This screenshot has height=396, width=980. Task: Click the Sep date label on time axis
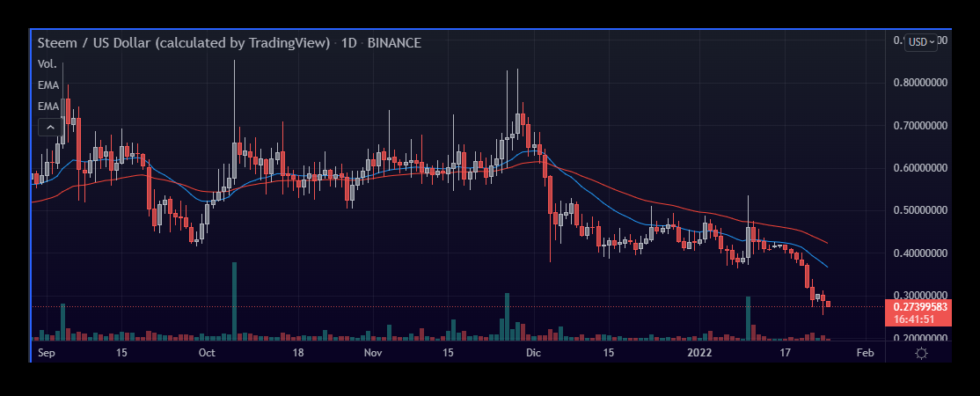pos(47,353)
